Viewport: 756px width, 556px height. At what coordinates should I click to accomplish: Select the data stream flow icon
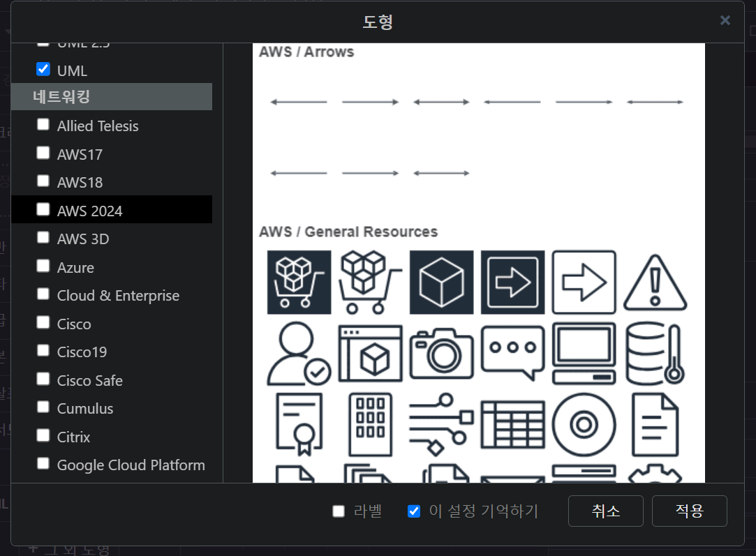click(442, 424)
